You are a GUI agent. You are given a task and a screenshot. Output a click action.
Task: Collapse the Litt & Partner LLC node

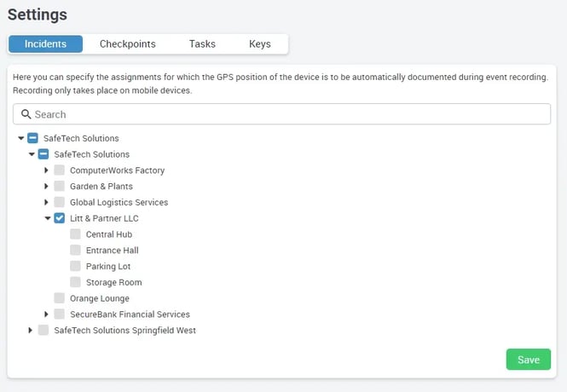pyautogui.click(x=48, y=218)
